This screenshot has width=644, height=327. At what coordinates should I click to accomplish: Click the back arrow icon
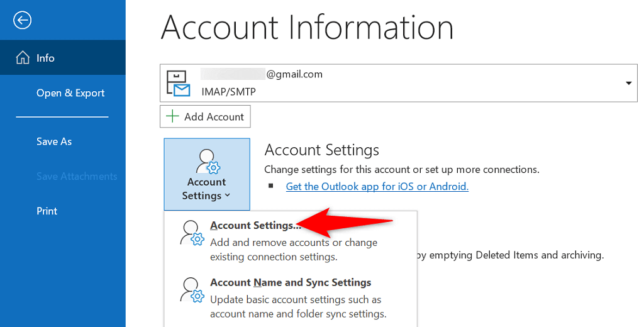point(23,21)
